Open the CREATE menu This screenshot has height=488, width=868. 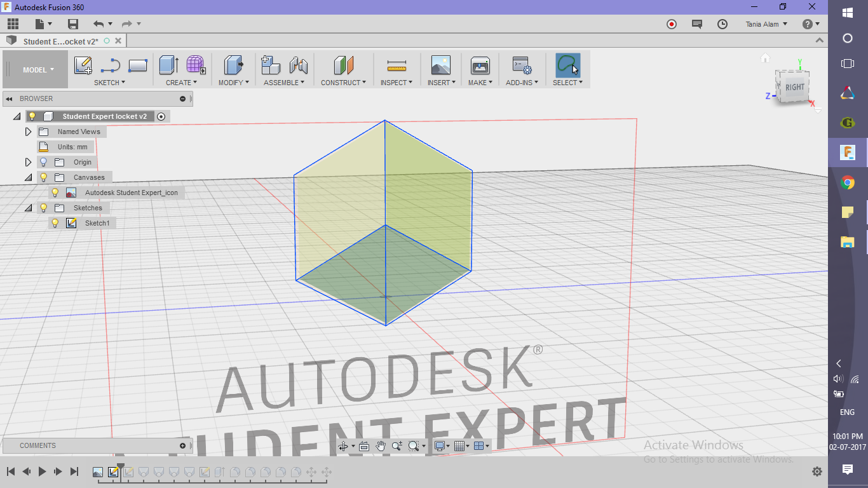(181, 83)
